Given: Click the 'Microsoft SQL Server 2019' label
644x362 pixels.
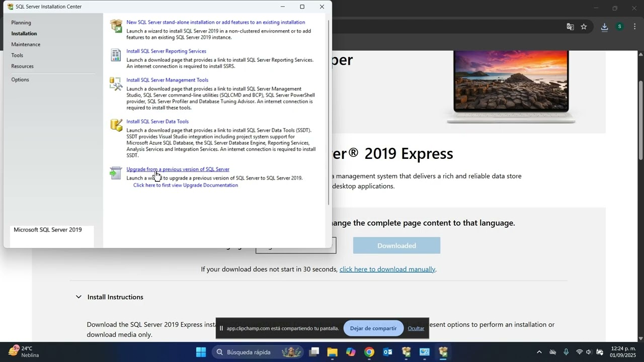Looking at the screenshot, I should [48, 230].
